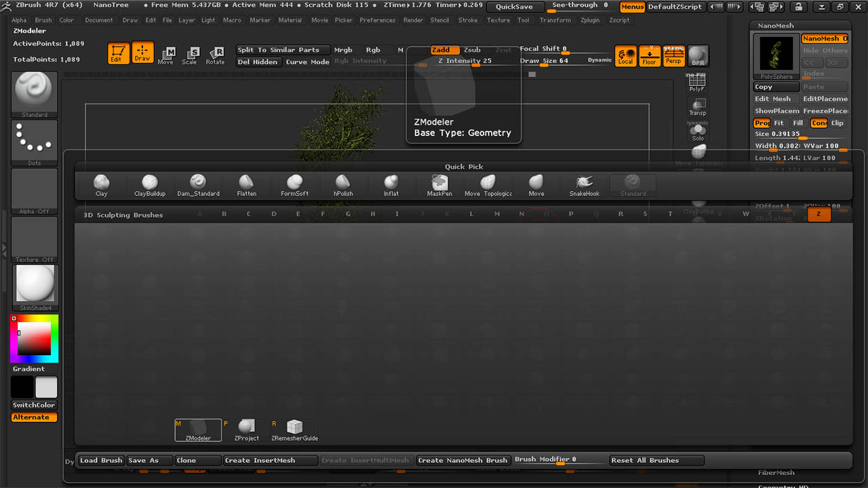Toggle Mrgb channel mode

(x=344, y=50)
